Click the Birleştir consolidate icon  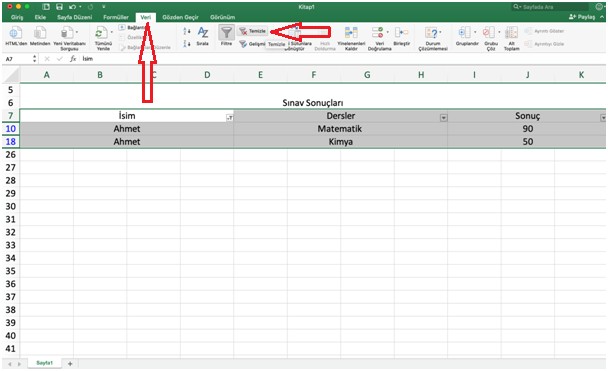(401, 33)
